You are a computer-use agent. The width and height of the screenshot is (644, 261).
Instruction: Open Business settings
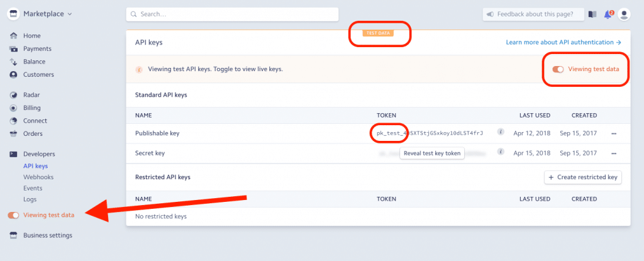(47, 235)
